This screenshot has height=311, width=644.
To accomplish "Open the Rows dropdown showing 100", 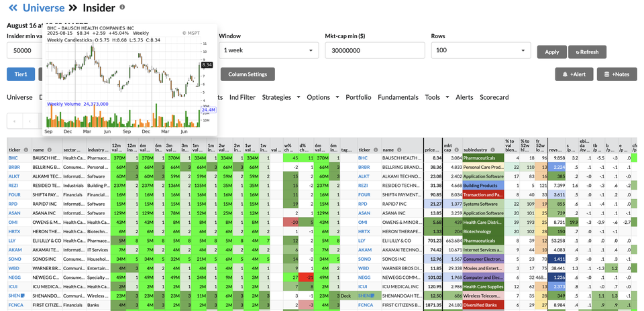I will tap(481, 50).
